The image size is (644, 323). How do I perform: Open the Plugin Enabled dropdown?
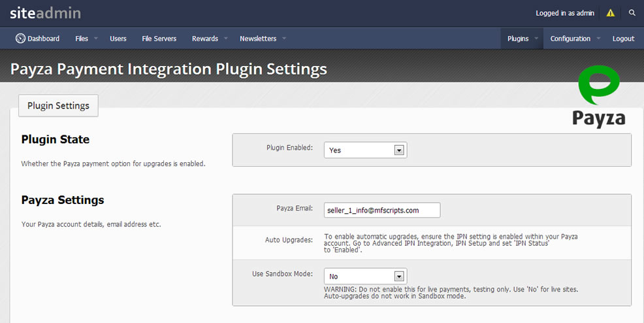(x=365, y=150)
